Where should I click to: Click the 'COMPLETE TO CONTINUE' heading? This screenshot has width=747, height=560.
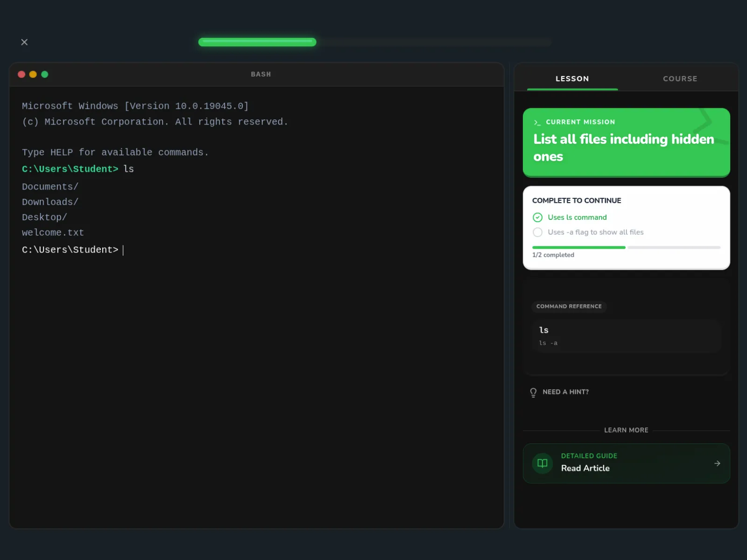tap(577, 201)
